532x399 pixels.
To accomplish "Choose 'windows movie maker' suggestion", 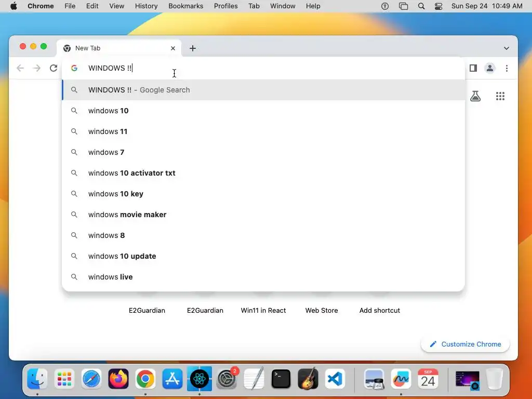I will click(263, 215).
